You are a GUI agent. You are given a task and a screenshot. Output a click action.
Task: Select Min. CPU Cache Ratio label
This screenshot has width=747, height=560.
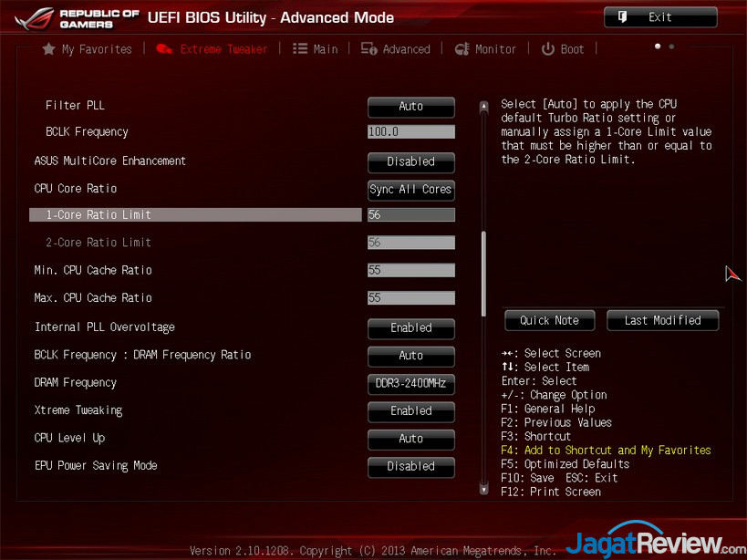tap(93, 271)
